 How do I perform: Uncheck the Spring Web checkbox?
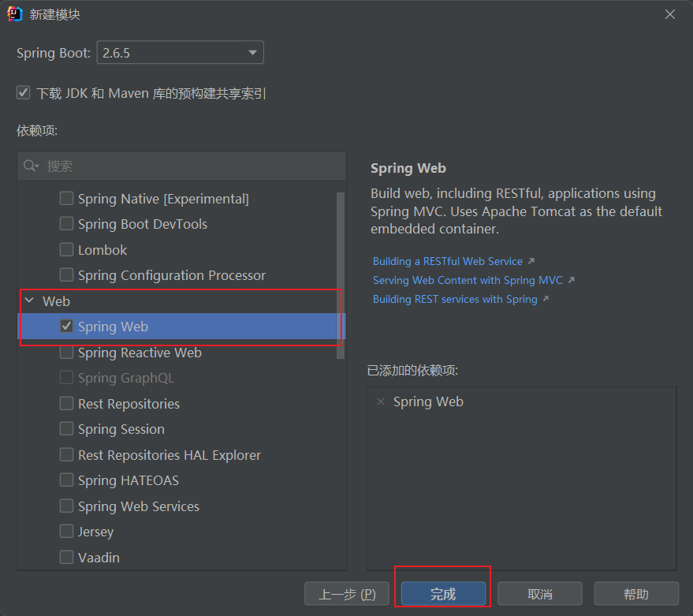[66, 327]
